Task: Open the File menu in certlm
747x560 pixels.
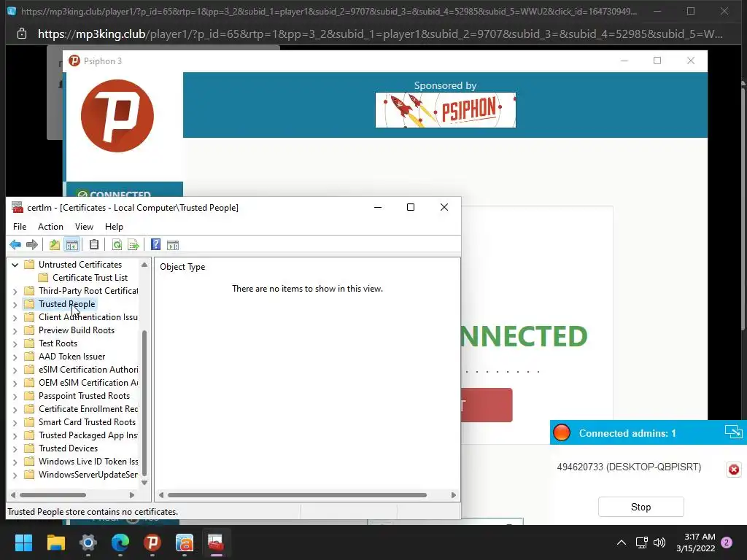Action: coord(20,227)
